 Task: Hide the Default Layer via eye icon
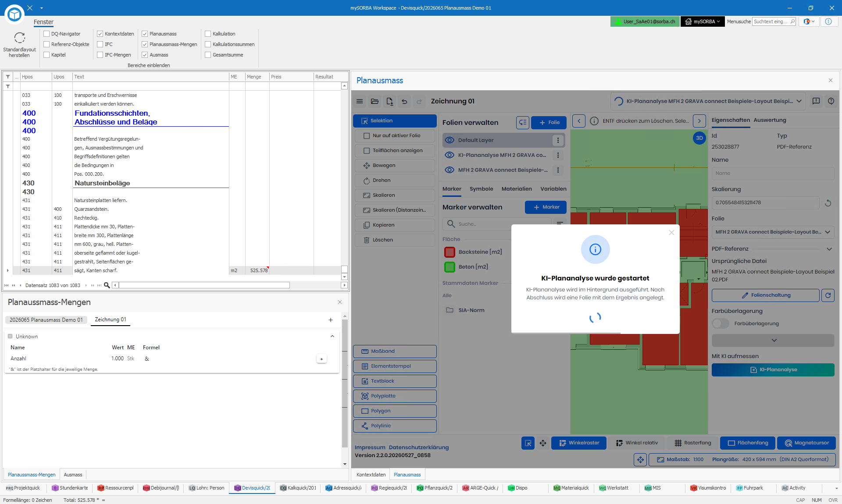click(450, 140)
